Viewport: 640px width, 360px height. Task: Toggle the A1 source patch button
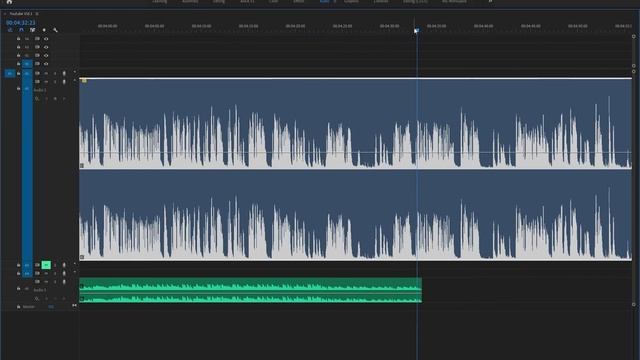[10, 73]
